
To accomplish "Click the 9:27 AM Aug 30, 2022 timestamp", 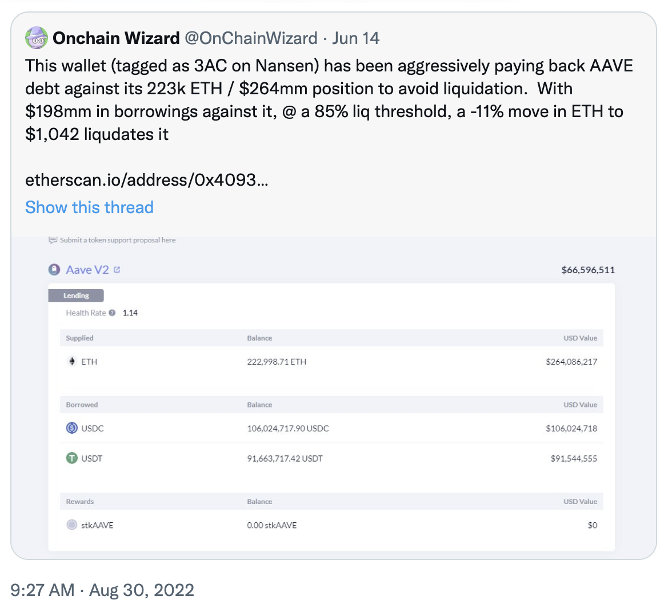I will click(102, 590).
